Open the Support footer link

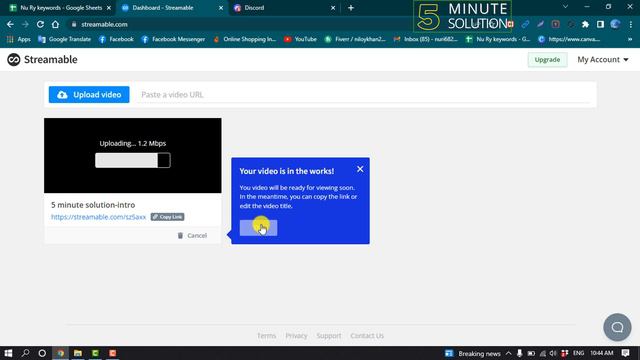(329, 336)
